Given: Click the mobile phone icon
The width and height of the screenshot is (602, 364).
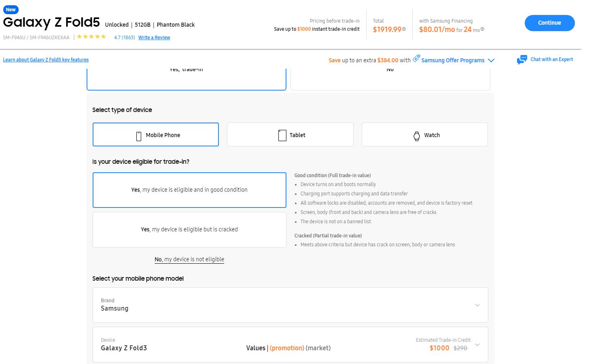Looking at the screenshot, I should 139,136.
